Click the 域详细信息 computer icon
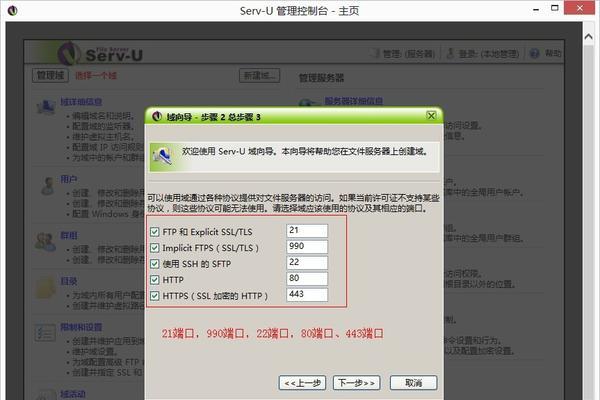The width and height of the screenshot is (600, 400). pyautogui.click(x=46, y=106)
